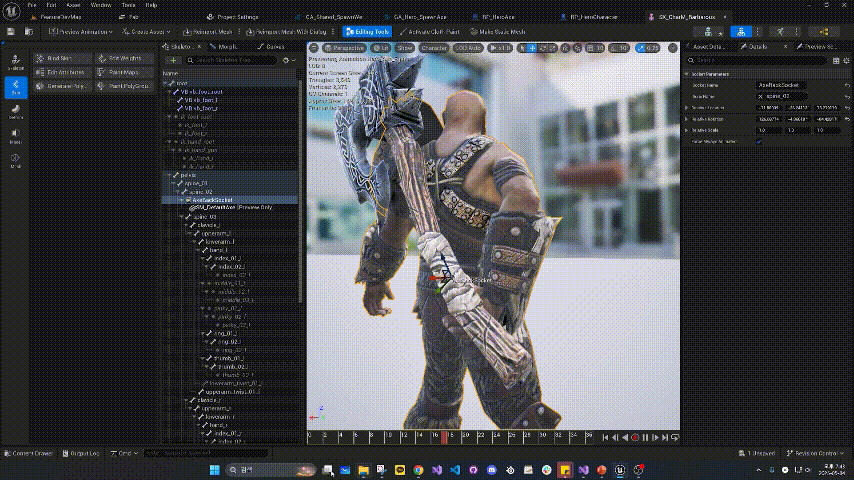Viewport: 854px width, 480px height.
Task: Click the Socket Name text field
Action: click(x=781, y=85)
